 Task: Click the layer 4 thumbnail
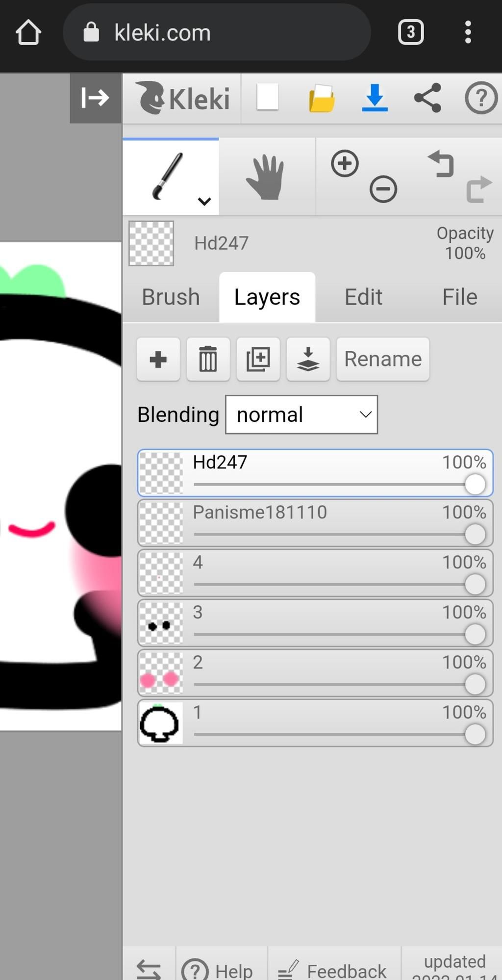(x=161, y=573)
